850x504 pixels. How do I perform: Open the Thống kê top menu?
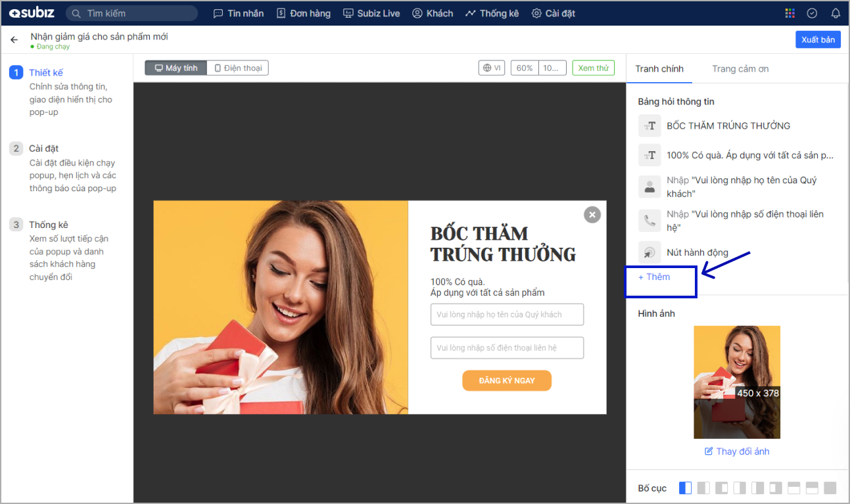pyautogui.click(x=492, y=13)
